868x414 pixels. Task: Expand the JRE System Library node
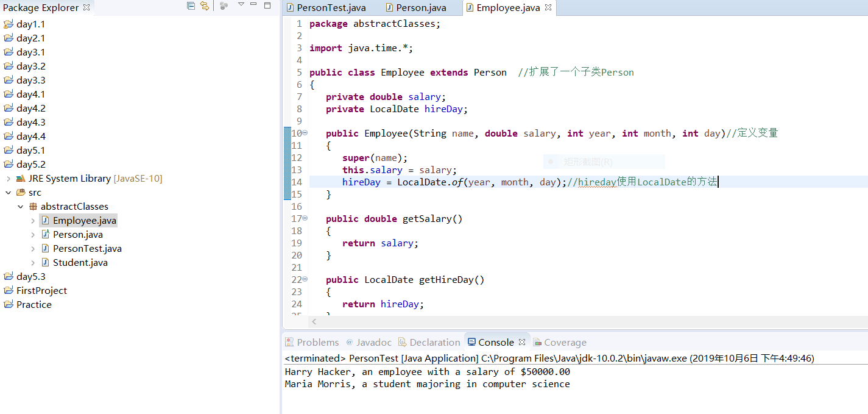(9, 179)
